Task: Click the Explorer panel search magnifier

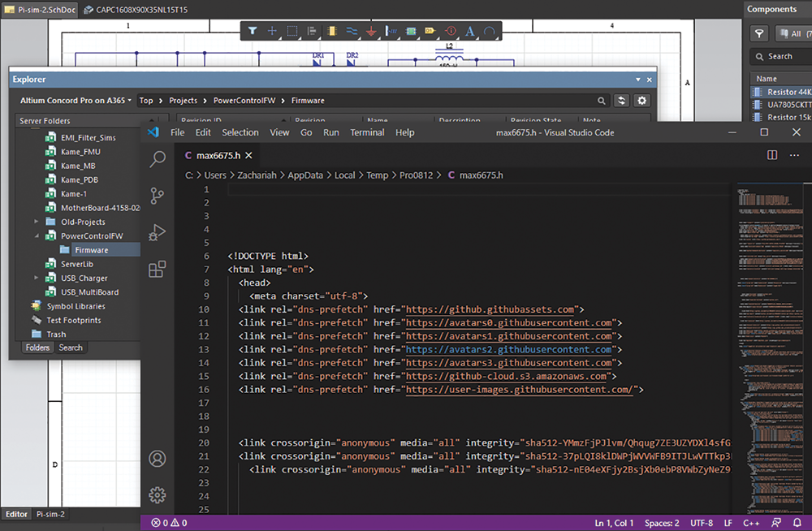Action: click(x=601, y=101)
